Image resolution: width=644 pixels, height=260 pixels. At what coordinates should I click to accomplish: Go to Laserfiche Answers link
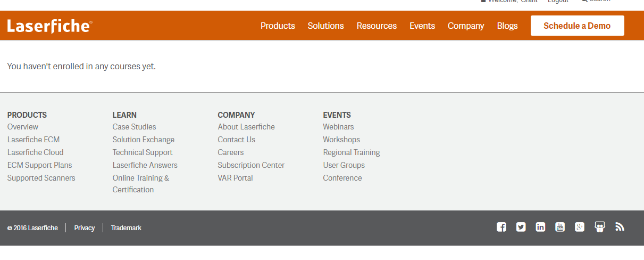click(x=145, y=165)
